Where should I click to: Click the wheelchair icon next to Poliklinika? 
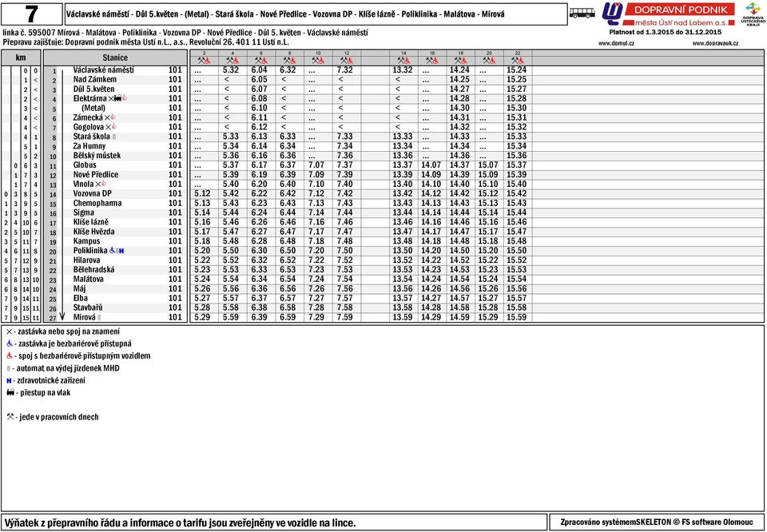112,250
